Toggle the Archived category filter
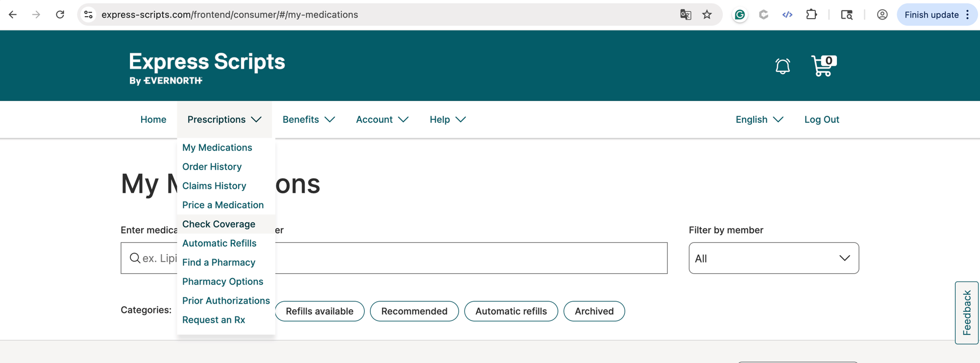Viewport: 980px width, 363px height. (594, 311)
